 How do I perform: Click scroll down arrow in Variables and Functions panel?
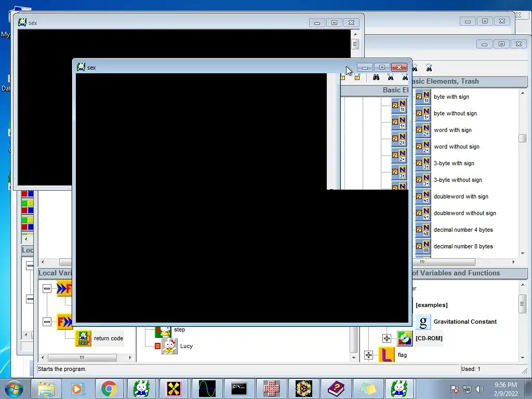pos(523,357)
